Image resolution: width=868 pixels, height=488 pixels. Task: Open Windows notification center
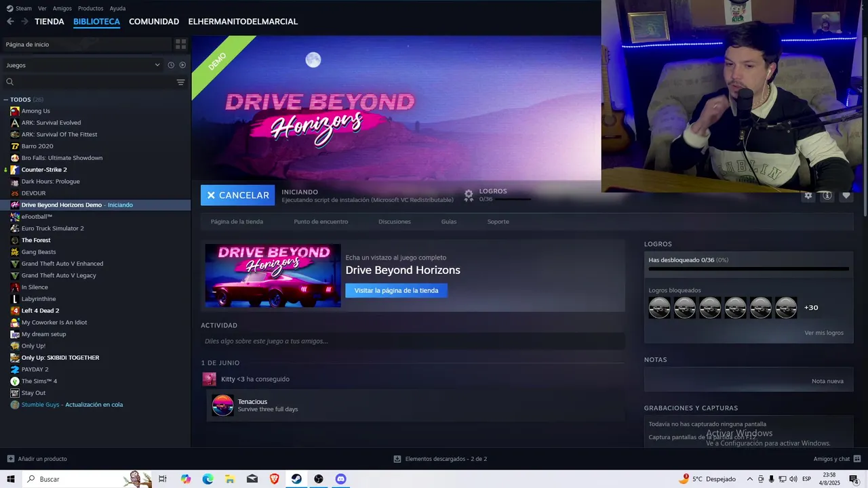(x=854, y=479)
